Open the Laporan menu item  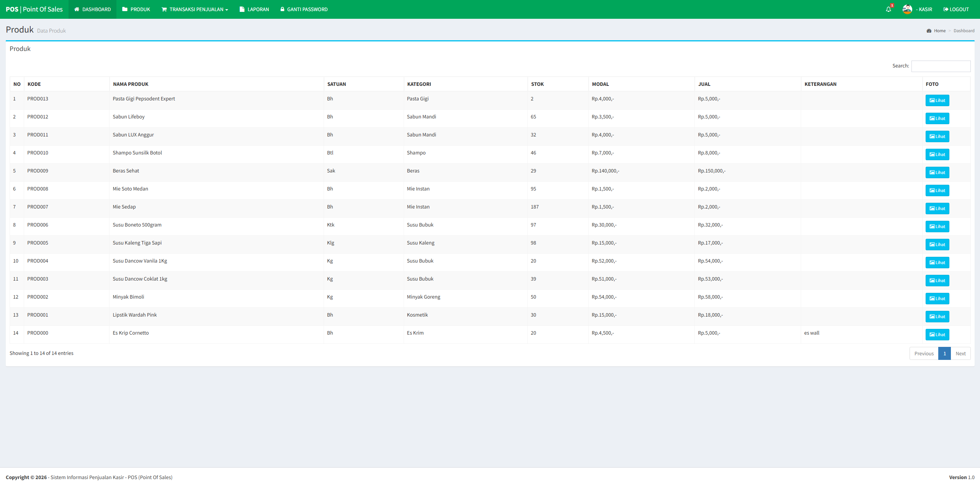click(254, 10)
